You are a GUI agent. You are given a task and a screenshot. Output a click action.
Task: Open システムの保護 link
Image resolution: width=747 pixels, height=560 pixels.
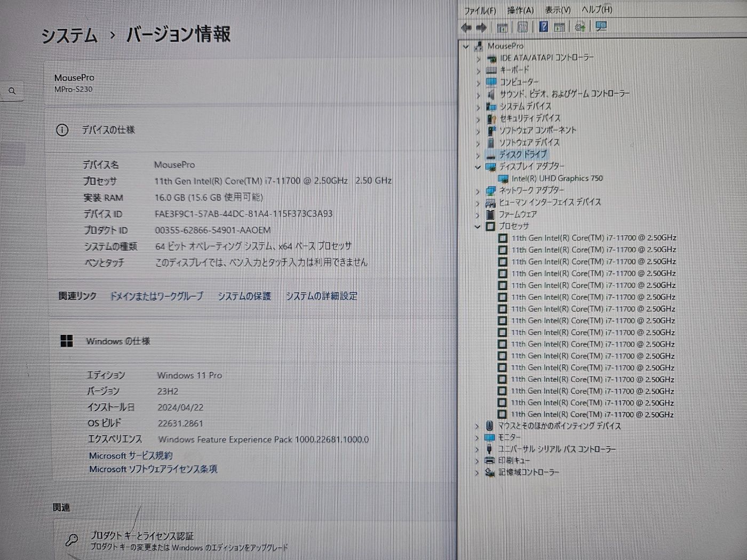(244, 296)
